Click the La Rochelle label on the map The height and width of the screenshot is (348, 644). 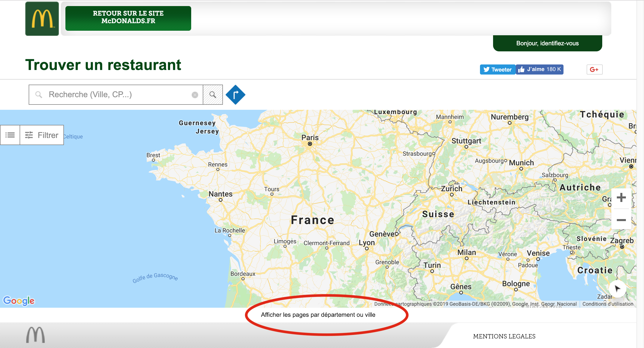(230, 230)
